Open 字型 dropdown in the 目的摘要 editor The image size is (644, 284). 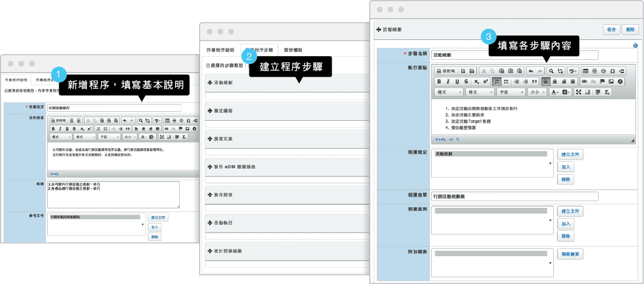tap(109, 137)
